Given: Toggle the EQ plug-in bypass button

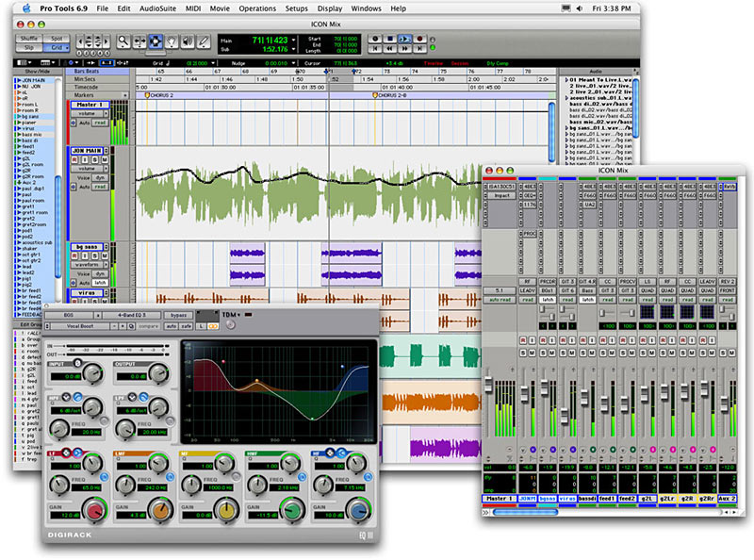Looking at the screenshot, I should coord(178,315).
